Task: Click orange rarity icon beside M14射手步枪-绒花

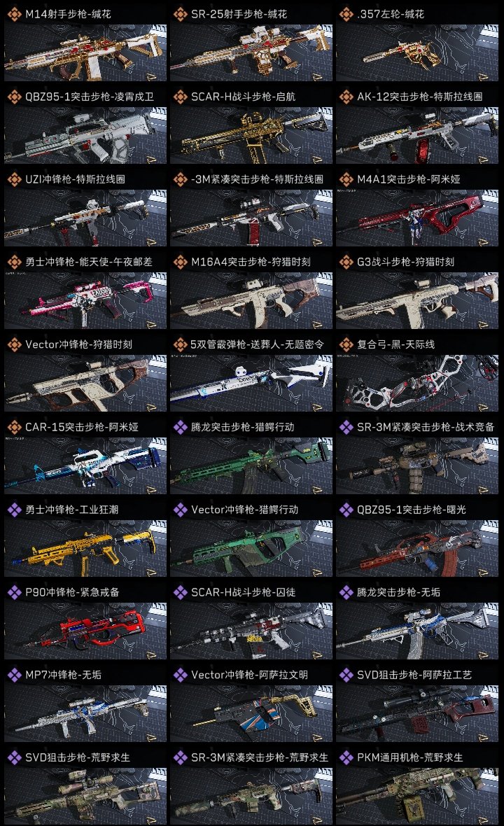Action: [14, 14]
